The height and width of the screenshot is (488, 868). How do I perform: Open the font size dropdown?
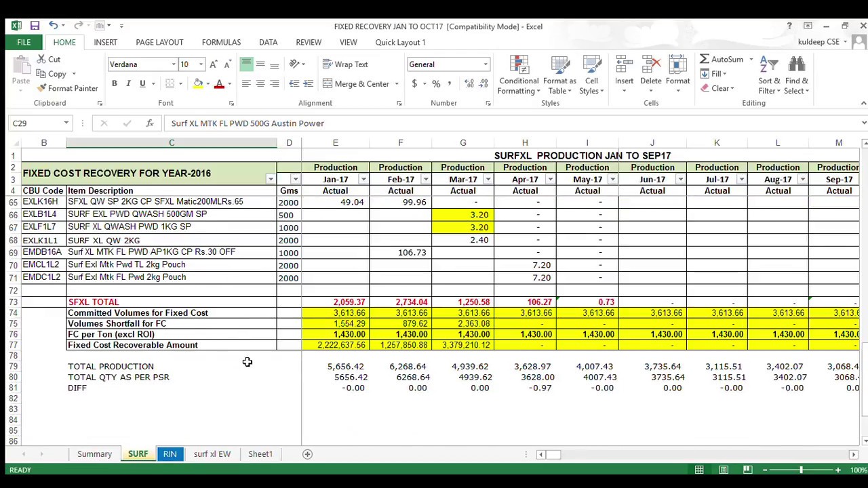[x=201, y=64]
